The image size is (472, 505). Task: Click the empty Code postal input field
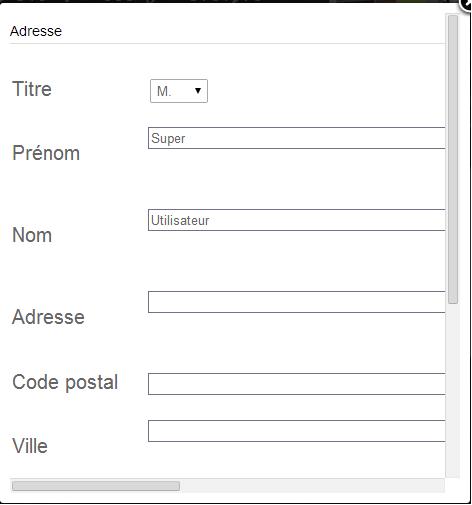pos(297,384)
